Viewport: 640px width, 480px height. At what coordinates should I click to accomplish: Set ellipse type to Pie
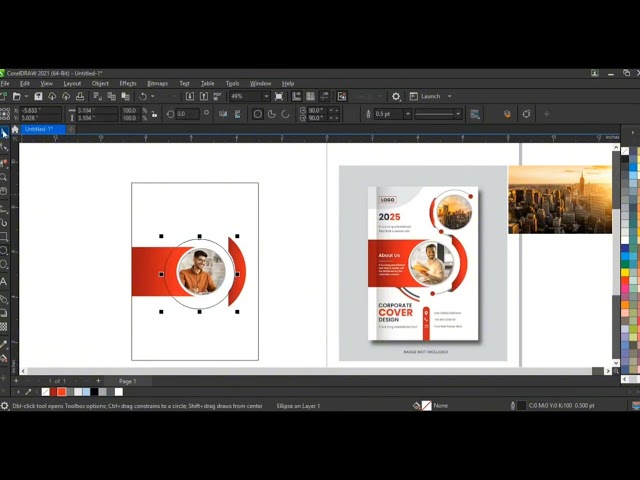coord(271,114)
